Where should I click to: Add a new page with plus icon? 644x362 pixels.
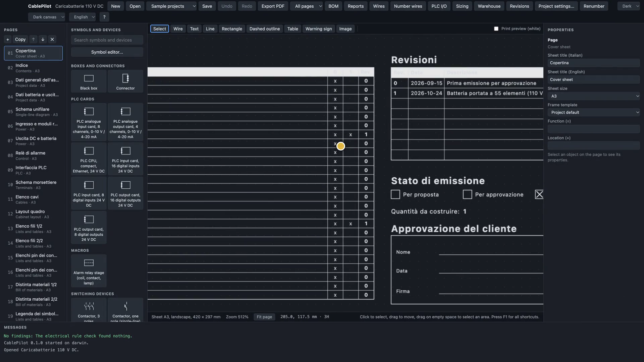(x=8, y=40)
